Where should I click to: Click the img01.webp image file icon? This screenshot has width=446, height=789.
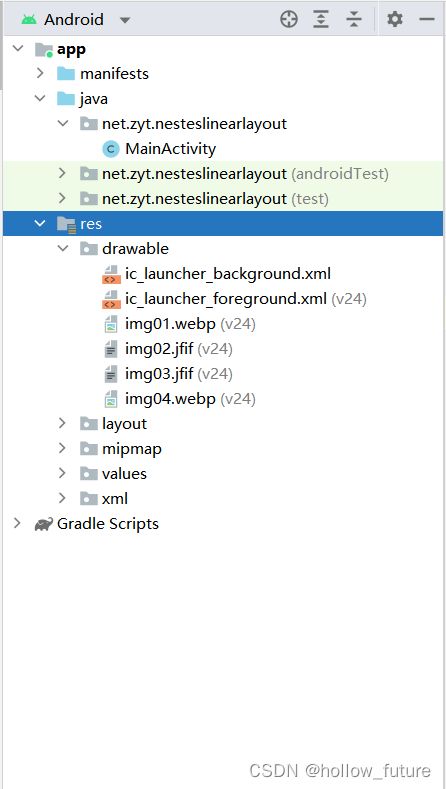coord(111,325)
